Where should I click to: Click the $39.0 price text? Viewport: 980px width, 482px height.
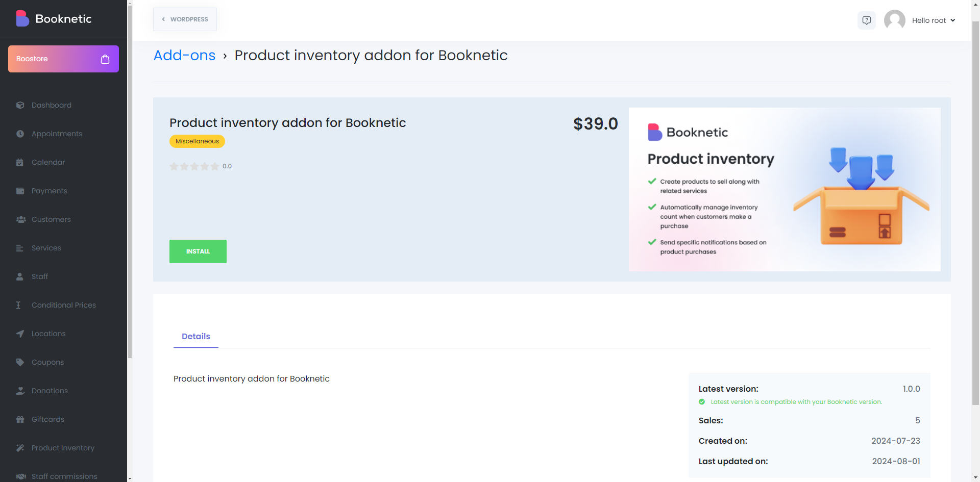[x=596, y=123]
